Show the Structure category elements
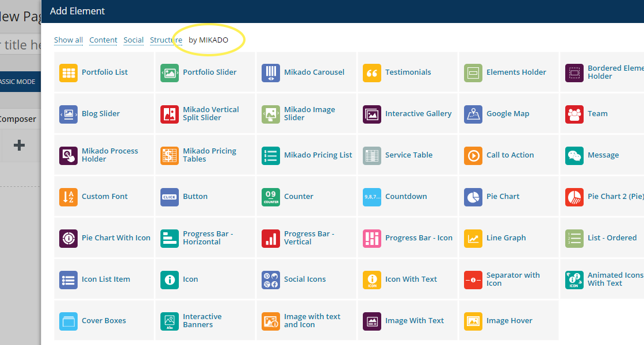 pyautogui.click(x=166, y=40)
